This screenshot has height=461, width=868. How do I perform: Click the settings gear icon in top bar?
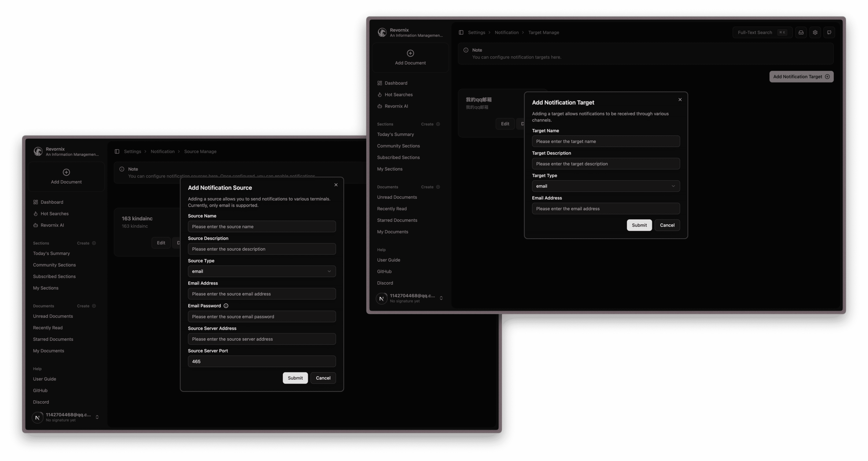click(x=815, y=32)
